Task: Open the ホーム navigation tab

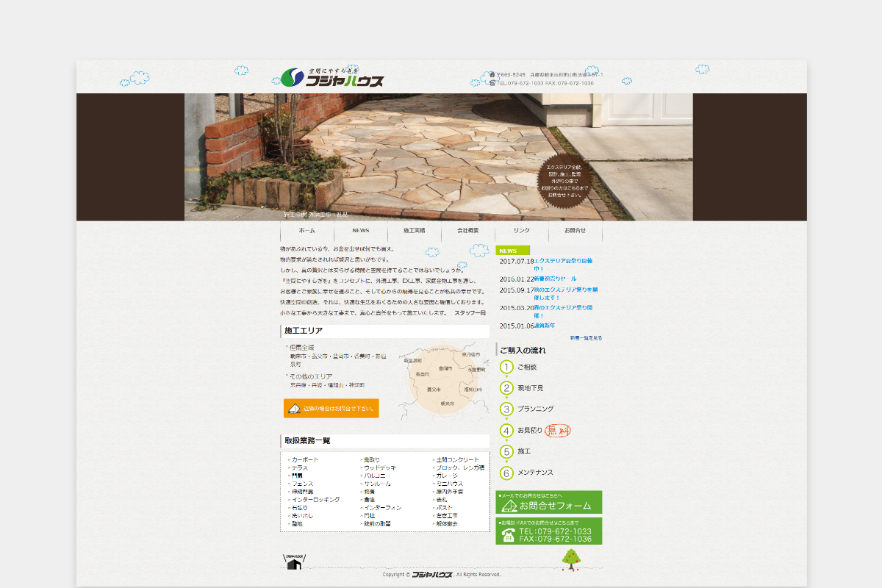Action: point(307,231)
